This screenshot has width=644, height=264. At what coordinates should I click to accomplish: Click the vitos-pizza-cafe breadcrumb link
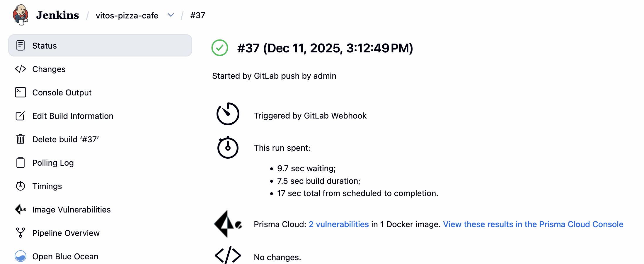click(127, 16)
